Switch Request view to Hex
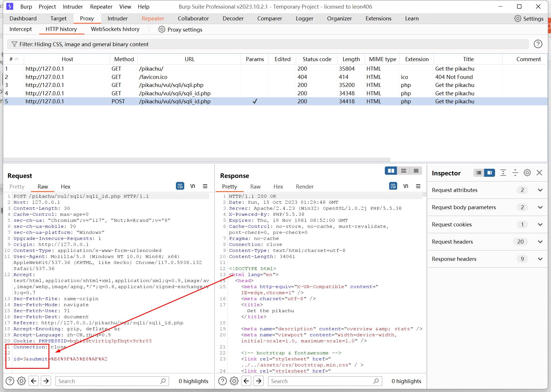 pyautogui.click(x=65, y=187)
